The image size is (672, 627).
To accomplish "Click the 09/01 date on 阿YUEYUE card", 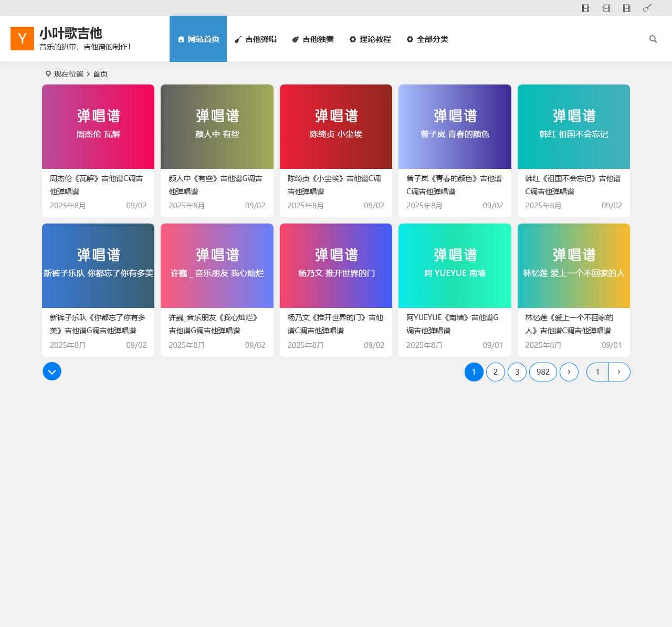I will tap(493, 345).
